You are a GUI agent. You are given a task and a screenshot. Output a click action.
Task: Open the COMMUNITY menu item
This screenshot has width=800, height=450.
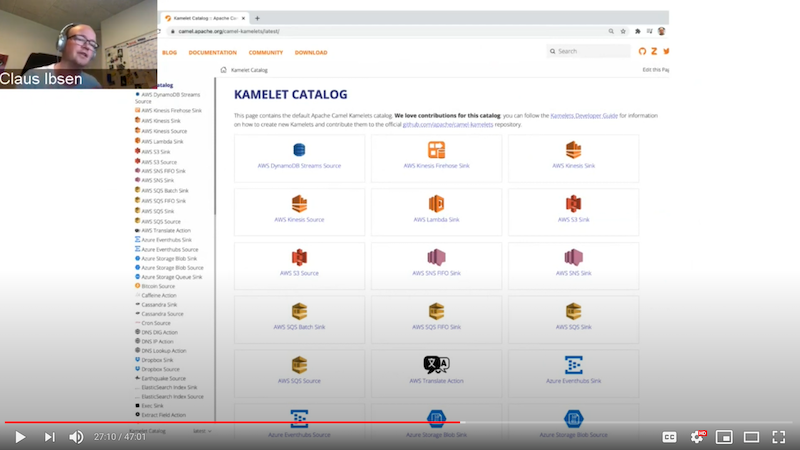coord(265,52)
